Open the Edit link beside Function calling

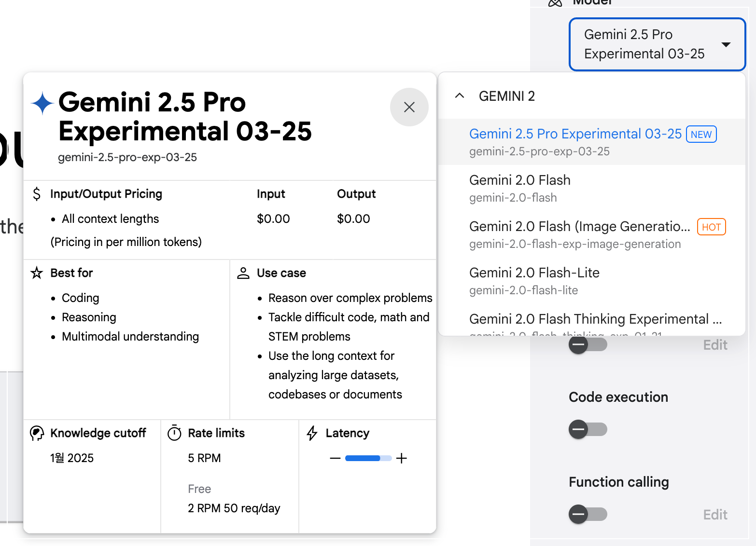[x=715, y=514]
